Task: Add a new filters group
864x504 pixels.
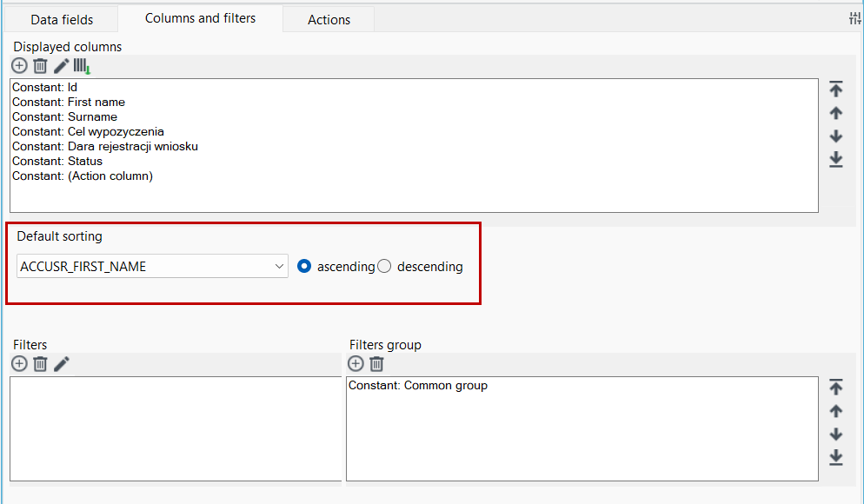Action: (356, 364)
